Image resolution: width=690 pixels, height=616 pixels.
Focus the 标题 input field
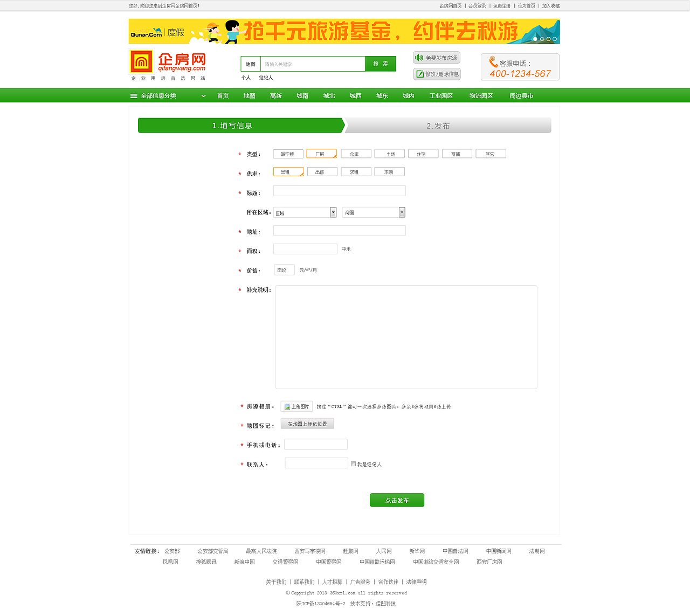pos(340,191)
